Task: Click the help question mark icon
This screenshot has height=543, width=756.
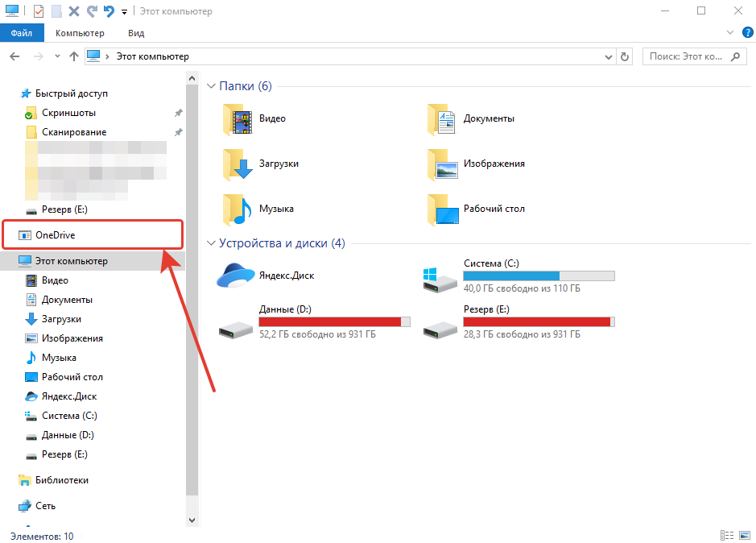Action: [x=746, y=33]
